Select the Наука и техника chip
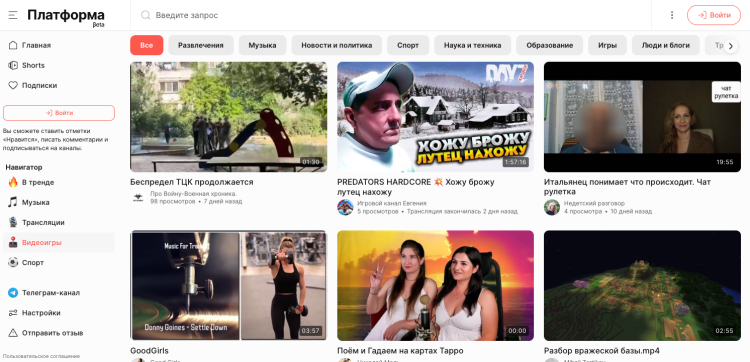The width and height of the screenshot is (750, 362). tap(473, 45)
